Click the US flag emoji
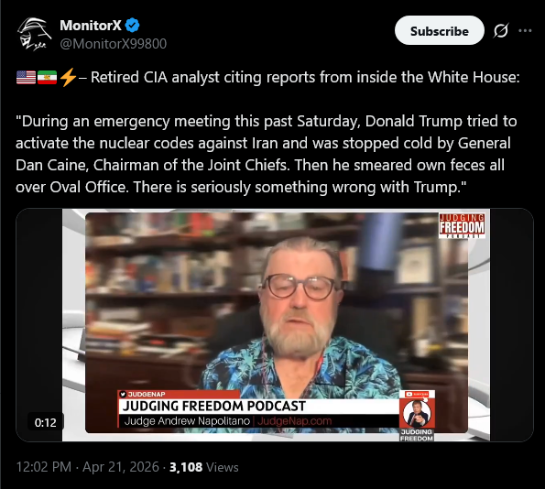Viewport: 545px width, 489px height. [x=26, y=77]
